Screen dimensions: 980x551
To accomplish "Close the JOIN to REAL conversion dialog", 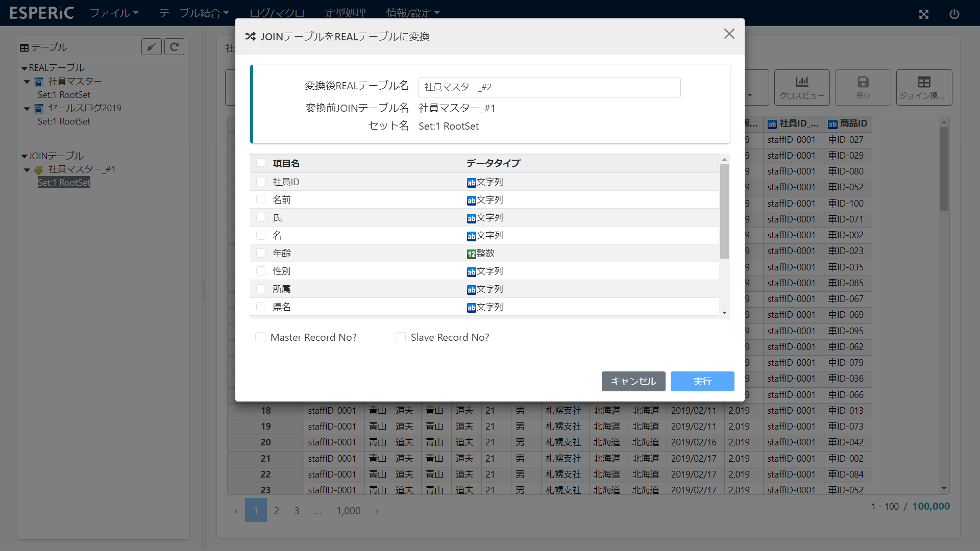I will tap(729, 34).
